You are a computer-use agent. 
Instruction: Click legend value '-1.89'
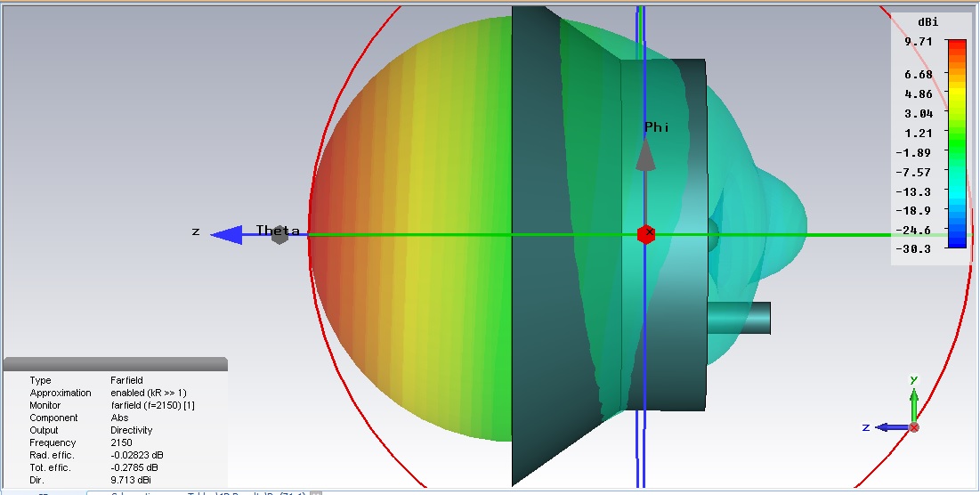[x=913, y=152]
